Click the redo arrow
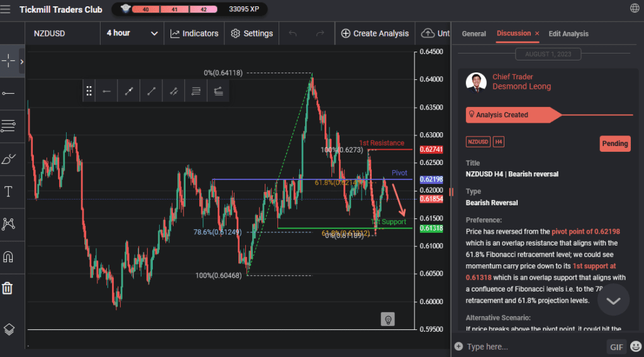 tap(320, 33)
